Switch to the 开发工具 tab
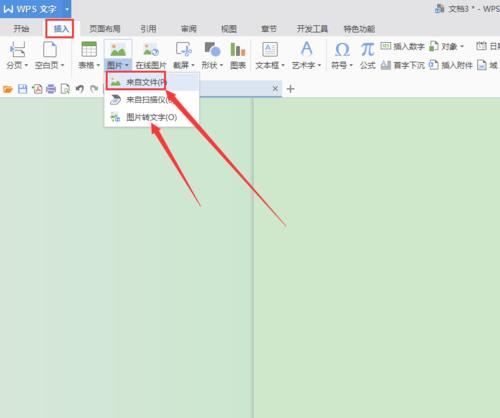The width and height of the screenshot is (500, 418). [312, 29]
